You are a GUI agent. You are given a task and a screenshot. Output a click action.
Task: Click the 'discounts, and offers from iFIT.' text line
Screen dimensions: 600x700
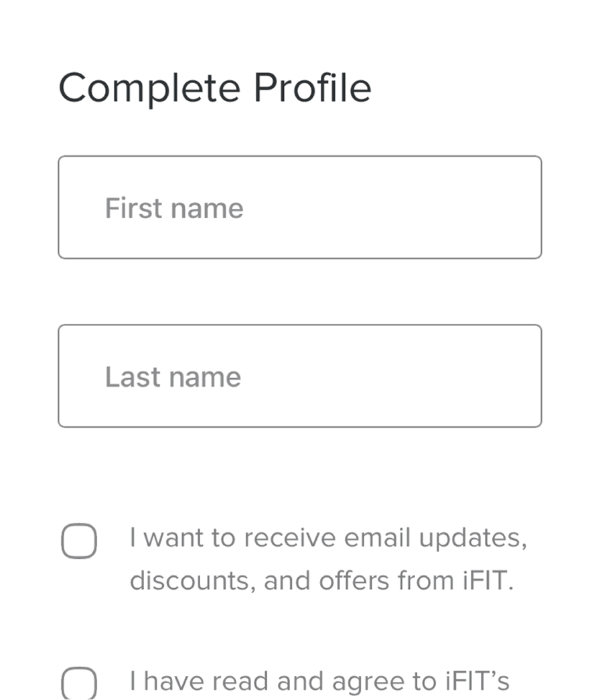(x=321, y=581)
